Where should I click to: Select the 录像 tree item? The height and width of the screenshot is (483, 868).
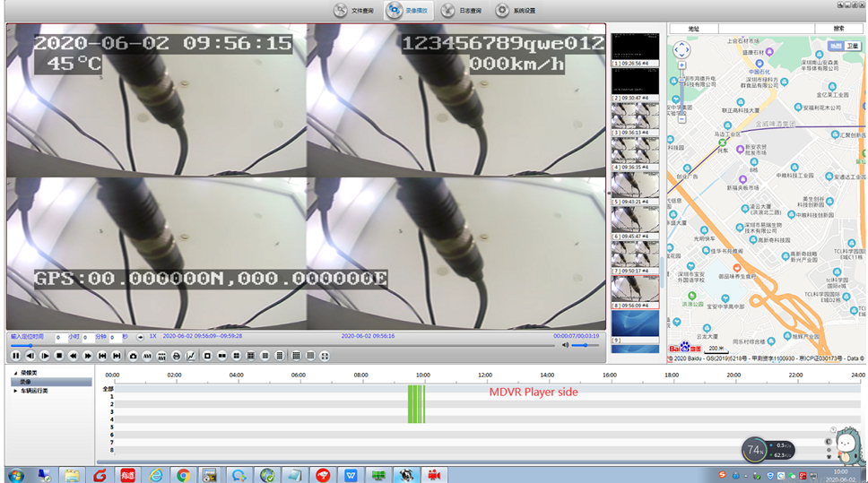(x=51, y=382)
